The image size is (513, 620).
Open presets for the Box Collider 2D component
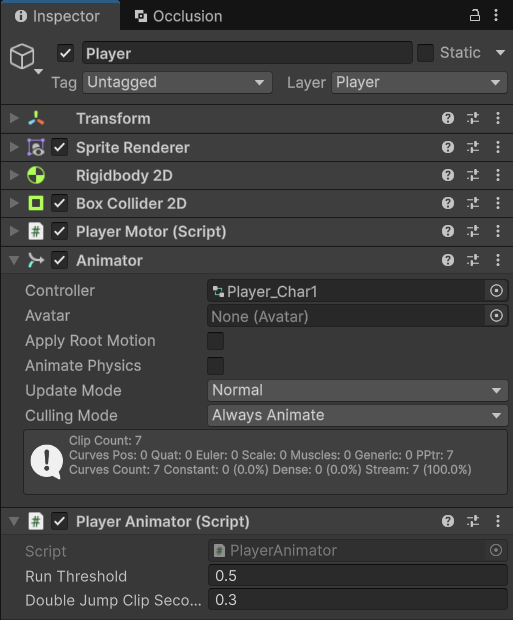pos(473,203)
